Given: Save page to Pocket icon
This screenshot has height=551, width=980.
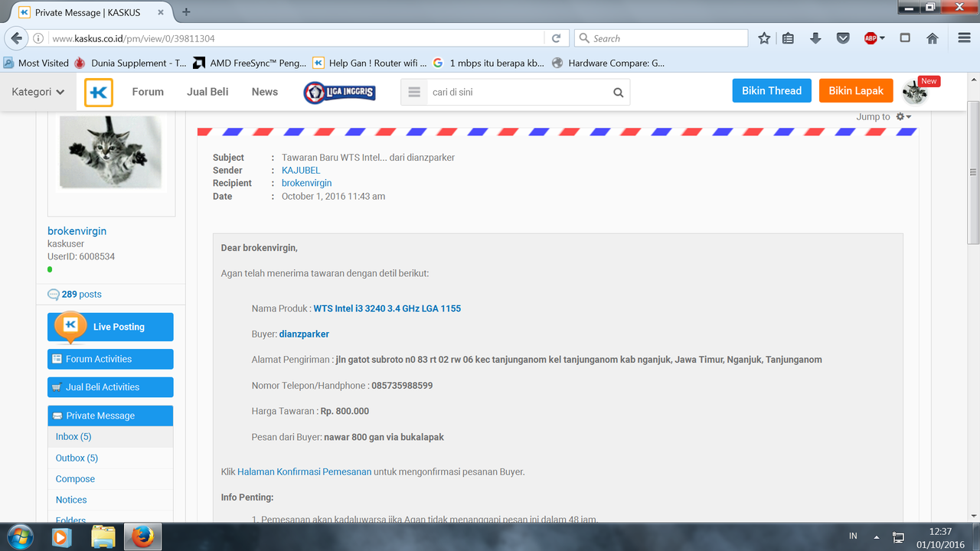Looking at the screenshot, I should click(843, 38).
